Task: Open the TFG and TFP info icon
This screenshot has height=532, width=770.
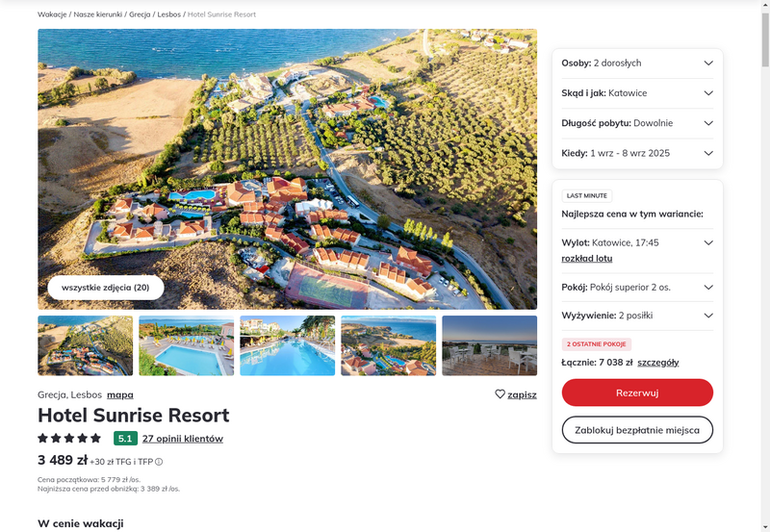Action: tap(159, 462)
